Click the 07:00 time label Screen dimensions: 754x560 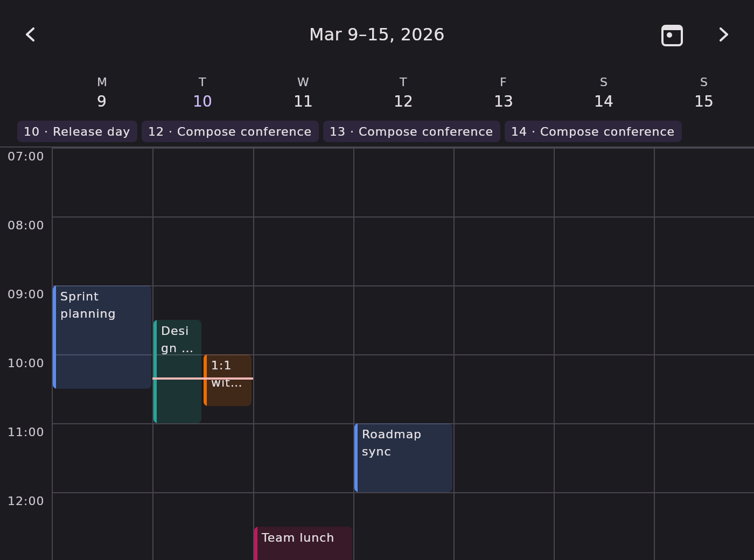click(26, 156)
